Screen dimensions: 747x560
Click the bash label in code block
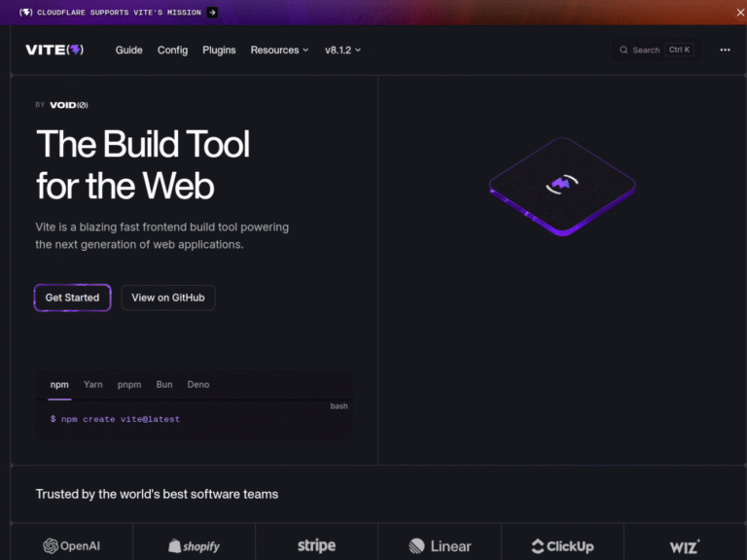[x=338, y=406]
